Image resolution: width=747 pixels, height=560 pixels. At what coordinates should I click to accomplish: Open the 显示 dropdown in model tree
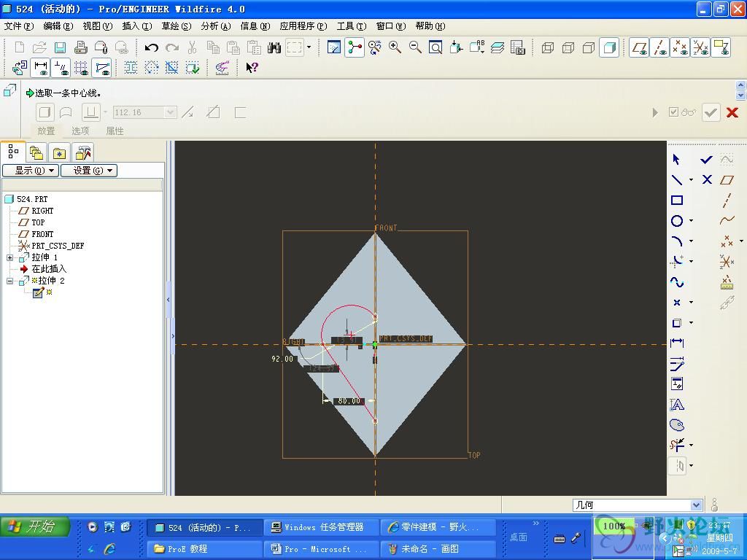pos(31,171)
